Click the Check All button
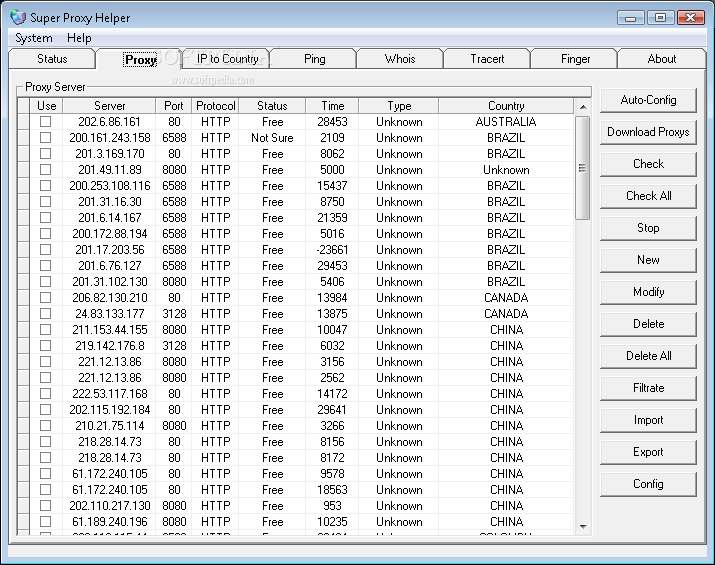The image size is (715, 565). click(648, 196)
